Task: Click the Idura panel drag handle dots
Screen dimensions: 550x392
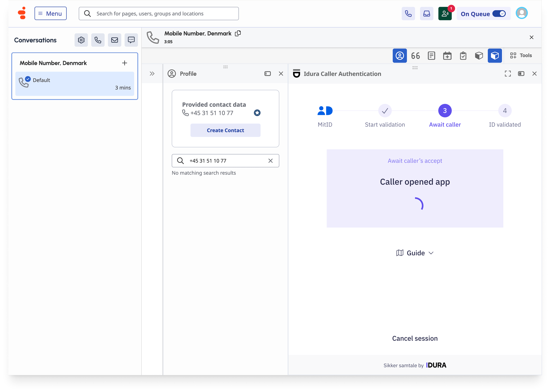Action: (415, 68)
